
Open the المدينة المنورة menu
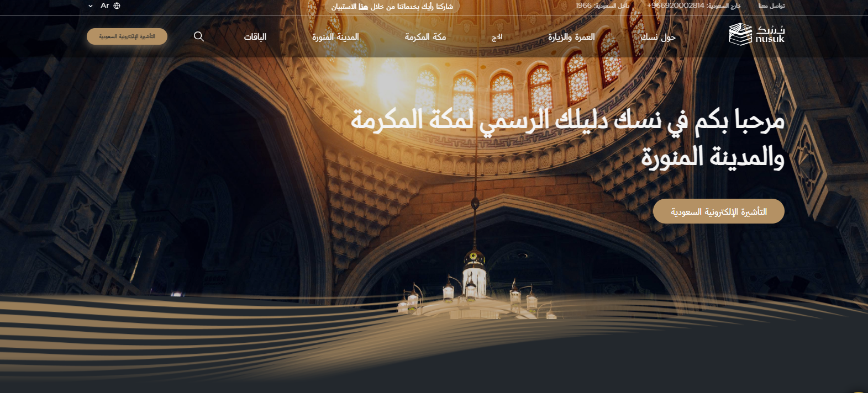[x=335, y=37]
